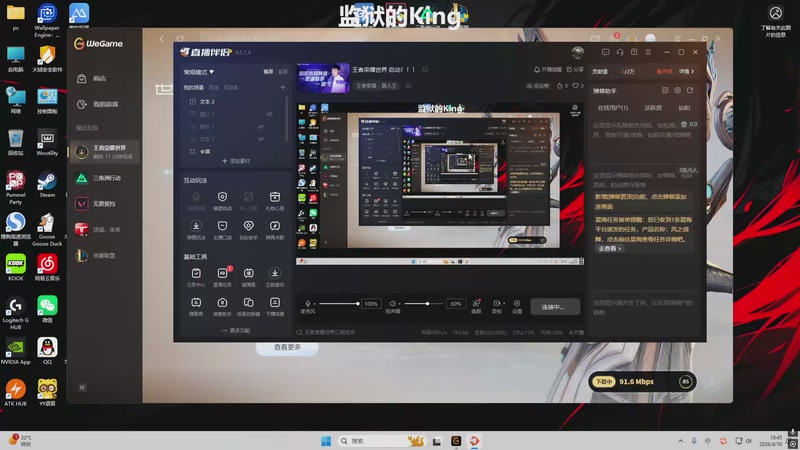Viewport: 800px width, 450px height.
Task: Open 弹幕点歌 in the 互动玩法 section
Action: pos(274,230)
